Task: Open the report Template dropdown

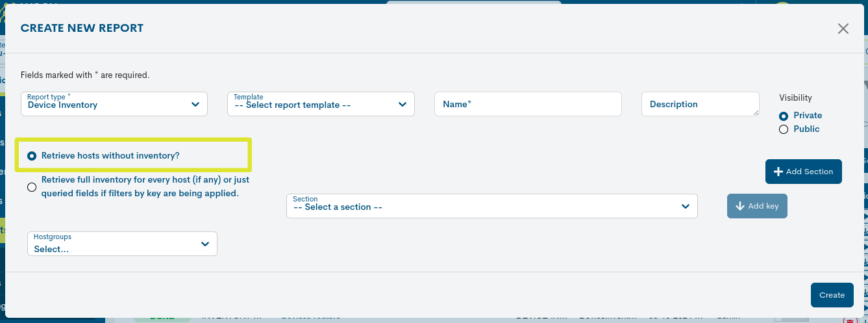Action: point(321,104)
